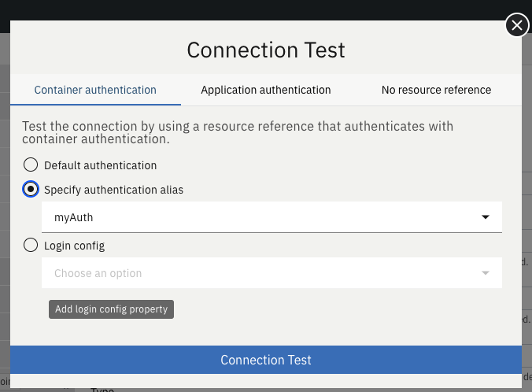Click the 'Default authentication' label text
This screenshot has width=532, height=392.
tap(100, 165)
